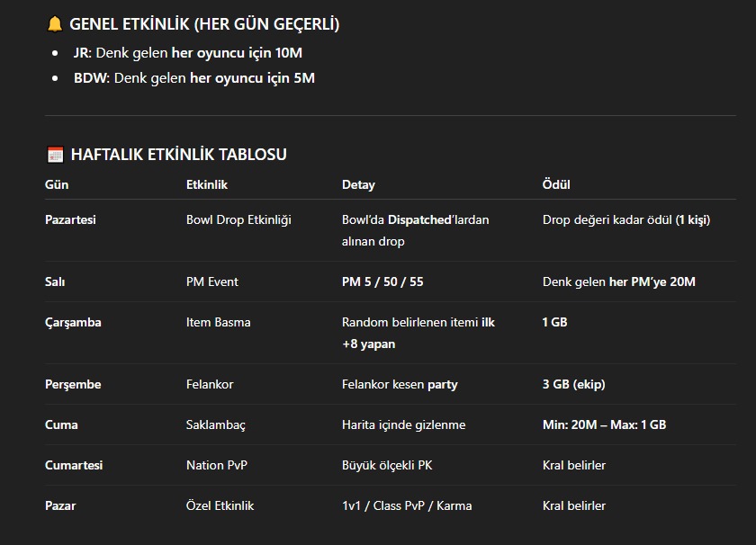Click the Etkinlik column header
Viewport: 756px width, 545px height.
[207, 184]
